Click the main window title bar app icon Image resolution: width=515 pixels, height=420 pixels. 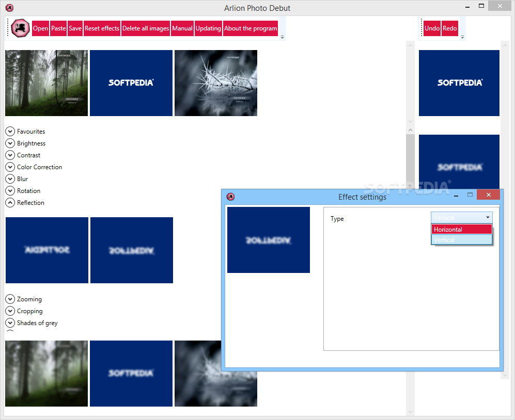tap(9, 8)
